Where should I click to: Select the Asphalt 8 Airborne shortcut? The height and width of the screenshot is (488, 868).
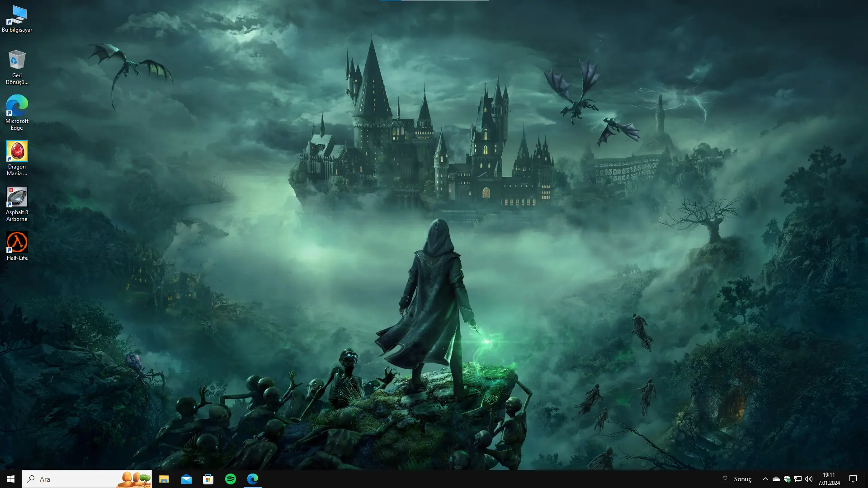pos(17,204)
